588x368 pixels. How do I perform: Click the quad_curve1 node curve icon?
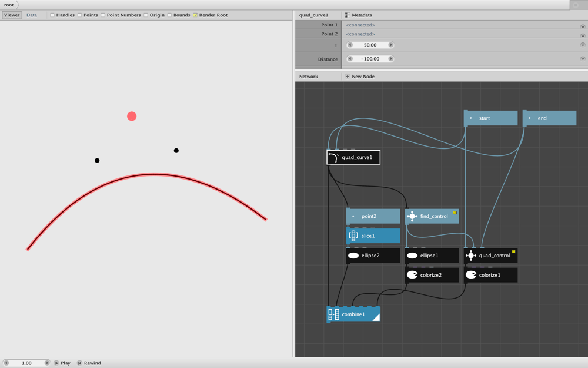pyautogui.click(x=333, y=157)
